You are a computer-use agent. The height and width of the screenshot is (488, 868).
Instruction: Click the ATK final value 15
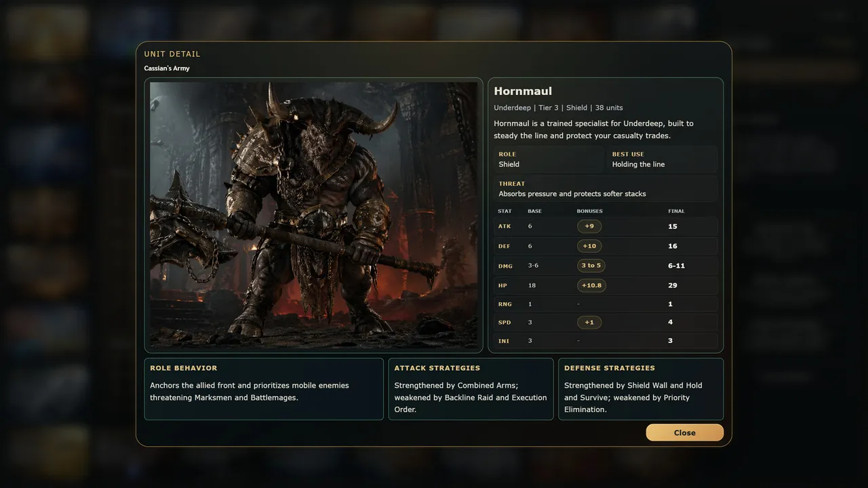click(673, 226)
